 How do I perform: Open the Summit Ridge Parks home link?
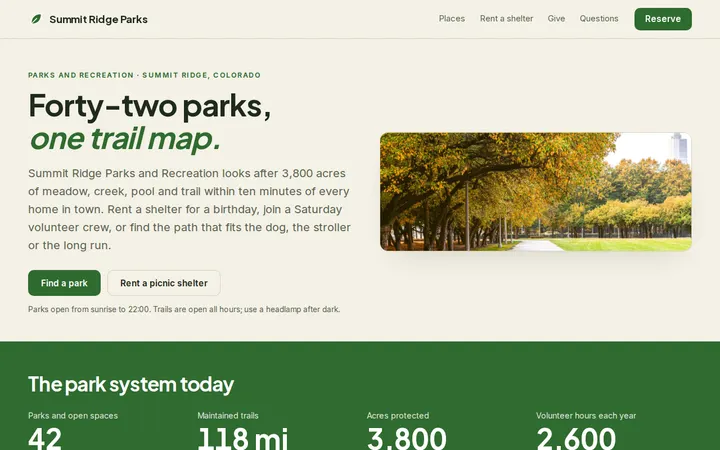pyautogui.click(x=89, y=19)
